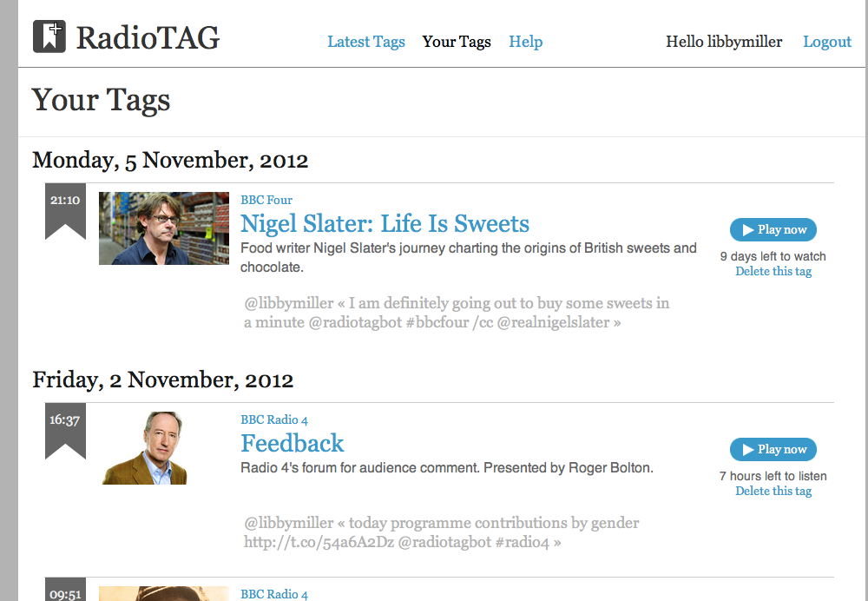Click Logout to sign out

click(826, 41)
